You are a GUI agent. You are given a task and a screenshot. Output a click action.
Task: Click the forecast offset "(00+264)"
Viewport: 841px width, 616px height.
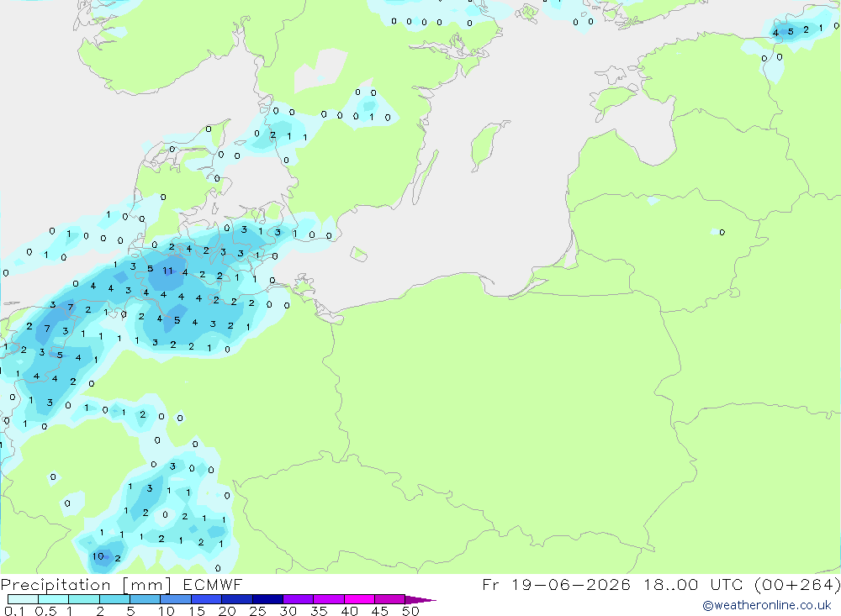(797, 585)
